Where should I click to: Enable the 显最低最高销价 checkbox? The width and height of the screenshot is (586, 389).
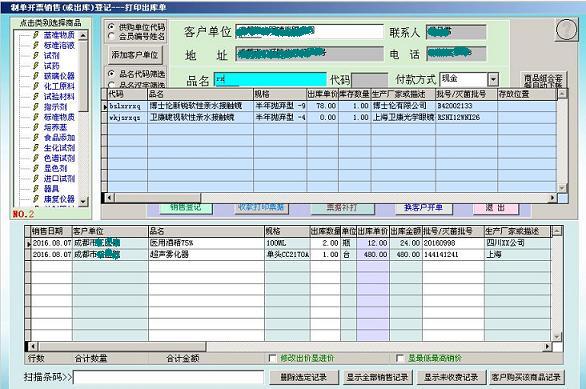[400, 358]
